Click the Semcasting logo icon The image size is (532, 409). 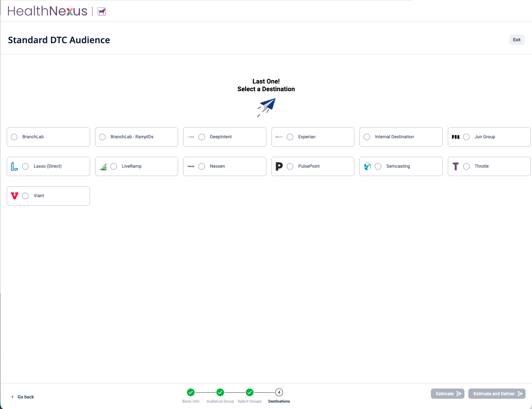(367, 166)
